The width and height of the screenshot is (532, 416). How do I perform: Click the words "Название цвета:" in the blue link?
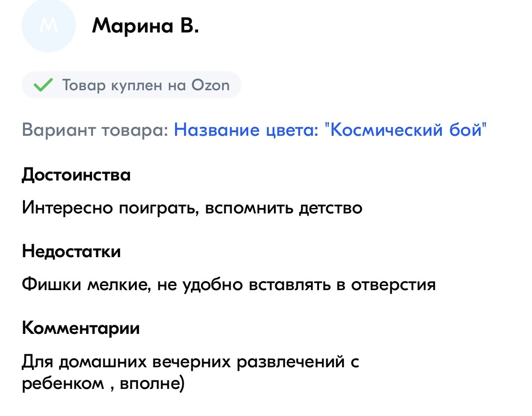click(x=246, y=129)
